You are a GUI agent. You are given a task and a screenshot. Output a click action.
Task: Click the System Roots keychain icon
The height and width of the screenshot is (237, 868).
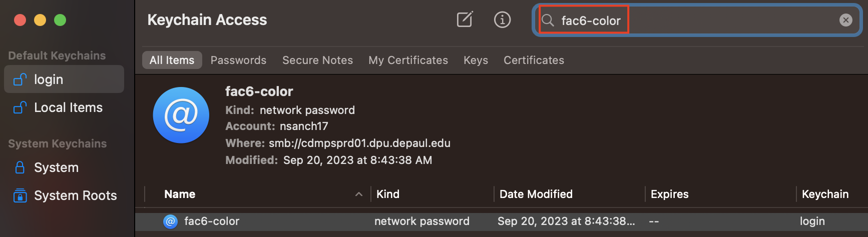point(20,195)
